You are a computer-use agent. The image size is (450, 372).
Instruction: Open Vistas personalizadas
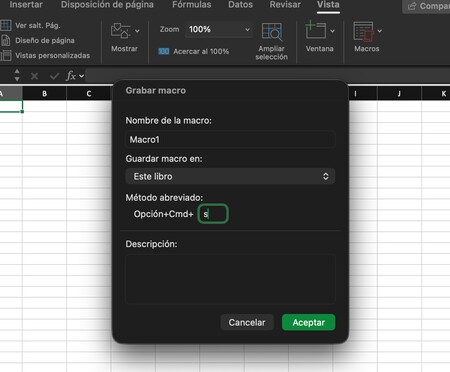tap(52, 56)
